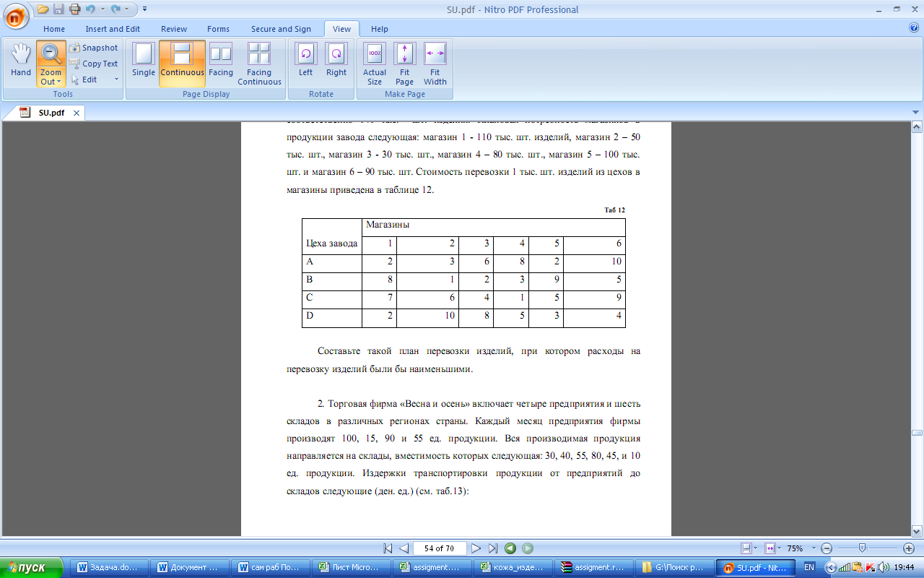Click the Windows 'пуск' Start button
This screenshot has height=578, width=924.
coord(32,567)
